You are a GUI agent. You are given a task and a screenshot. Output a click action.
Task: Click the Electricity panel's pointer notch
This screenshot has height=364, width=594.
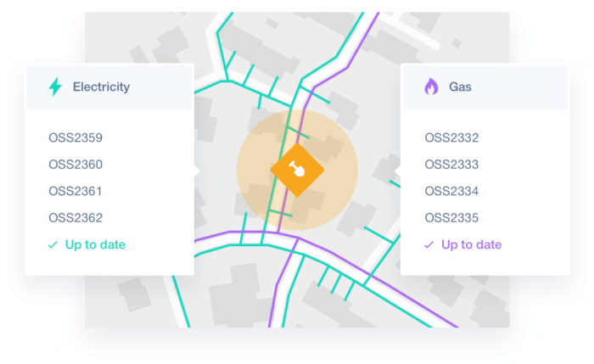[197, 171]
